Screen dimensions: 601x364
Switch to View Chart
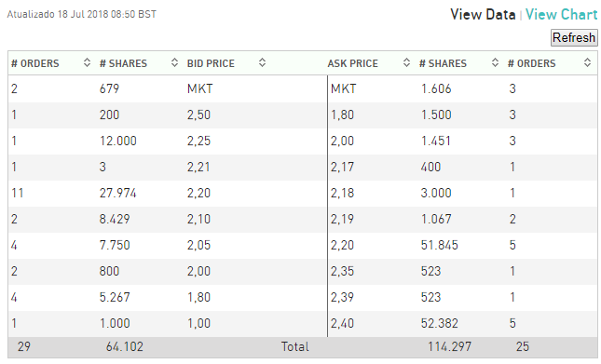click(561, 15)
